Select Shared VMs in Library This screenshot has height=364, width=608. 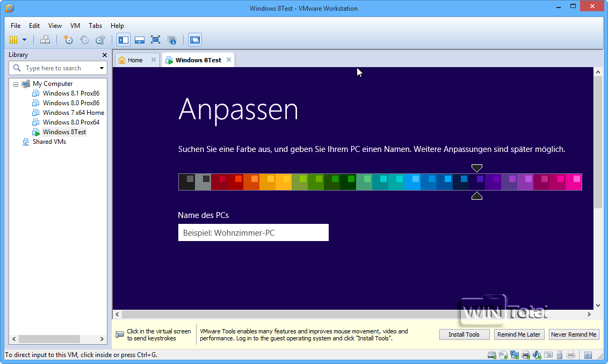point(49,142)
